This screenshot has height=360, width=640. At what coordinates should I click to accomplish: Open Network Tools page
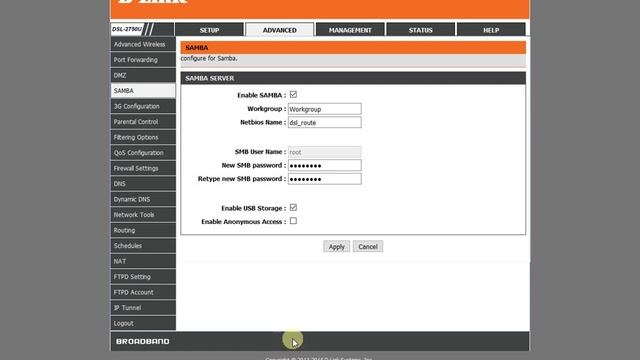(x=143, y=215)
